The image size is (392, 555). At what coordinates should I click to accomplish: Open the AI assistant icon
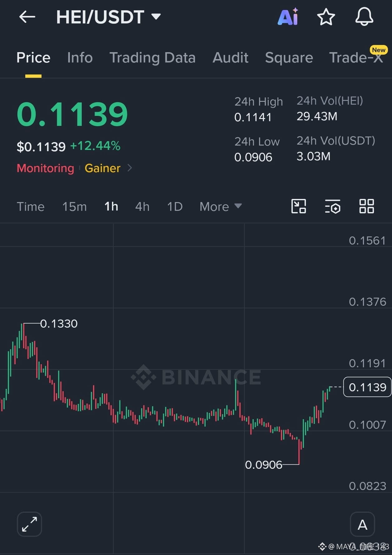(288, 17)
